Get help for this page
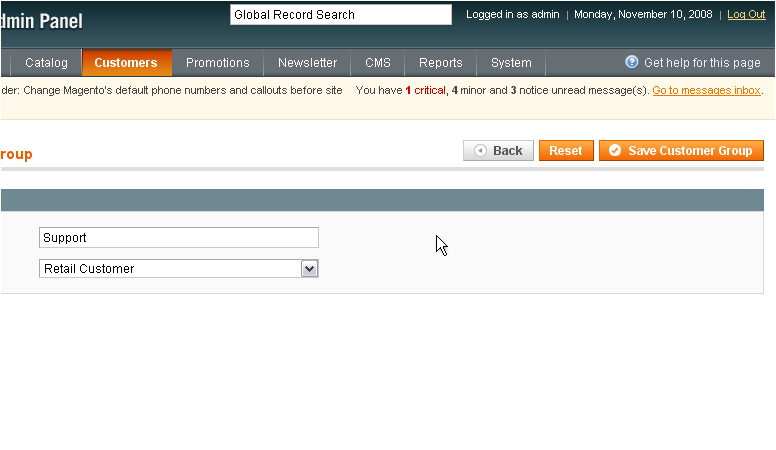The image size is (776, 450). tap(702, 63)
